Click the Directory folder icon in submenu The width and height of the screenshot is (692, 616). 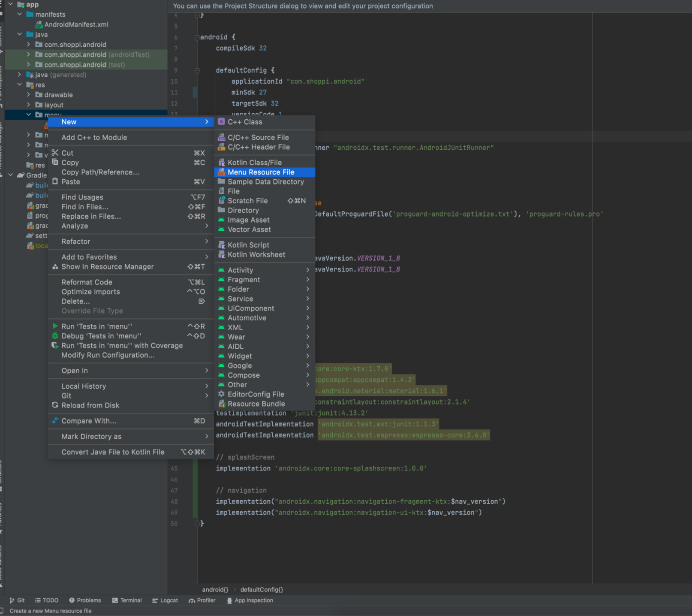coord(221,210)
